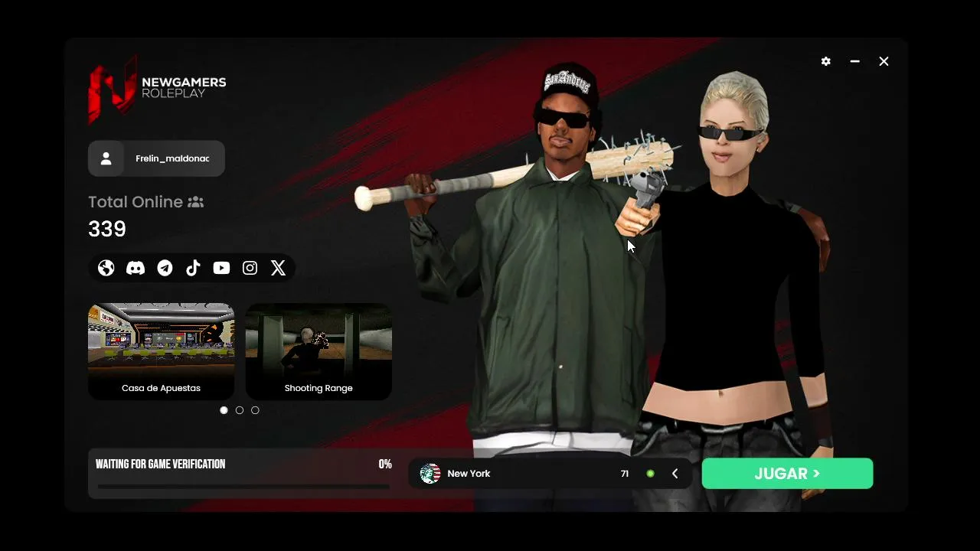Open launcher settings gear
The height and width of the screenshot is (551, 980).
point(825,61)
